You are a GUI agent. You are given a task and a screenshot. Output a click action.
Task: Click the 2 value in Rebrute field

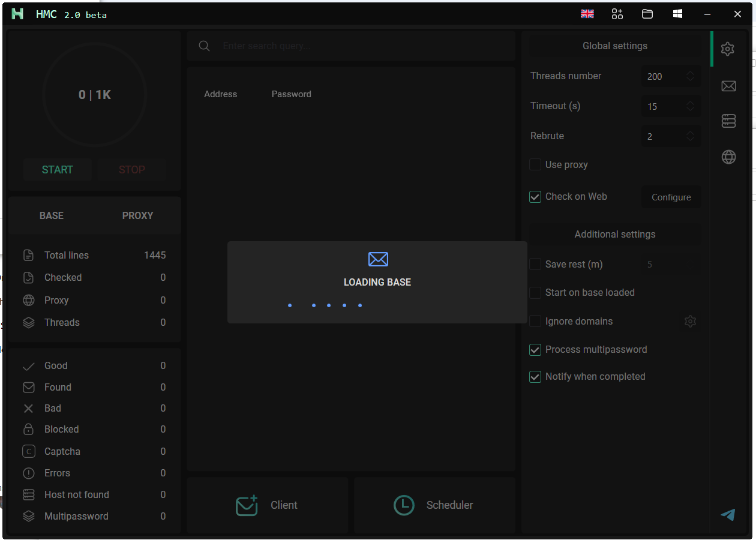(x=650, y=136)
